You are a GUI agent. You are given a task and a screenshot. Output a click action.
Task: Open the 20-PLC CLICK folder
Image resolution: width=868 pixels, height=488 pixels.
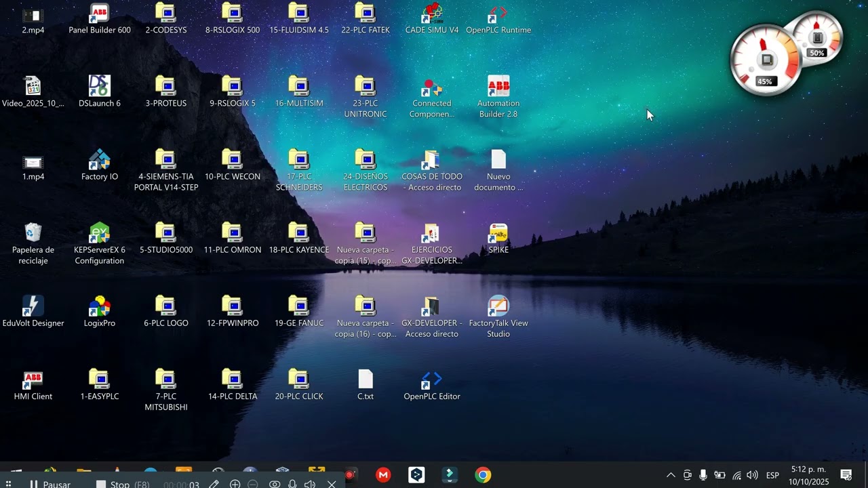pos(299,385)
